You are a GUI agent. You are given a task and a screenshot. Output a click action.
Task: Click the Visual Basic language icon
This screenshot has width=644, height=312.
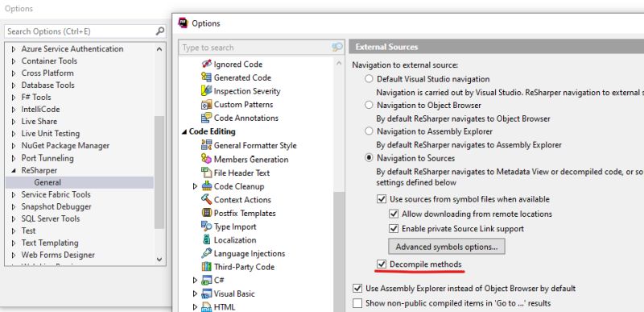point(207,294)
